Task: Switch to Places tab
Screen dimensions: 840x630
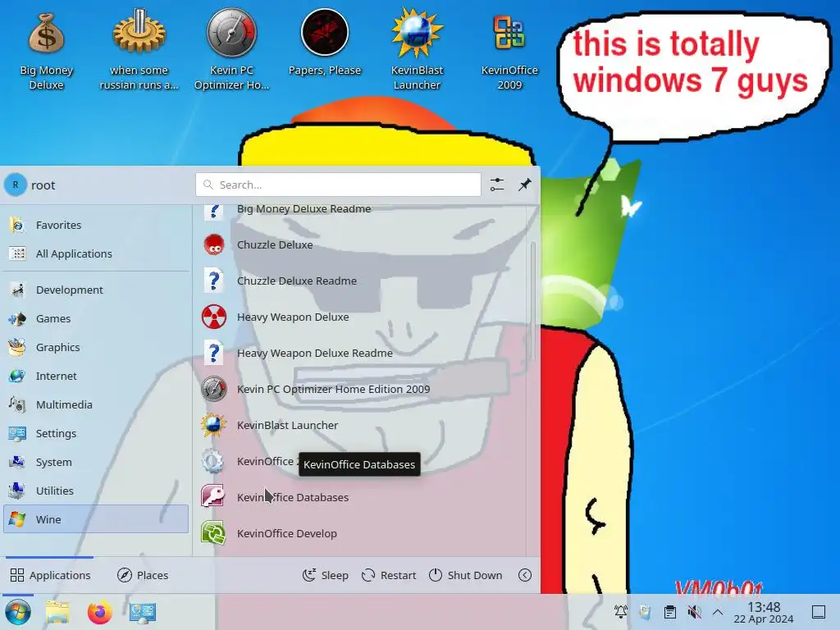Action: click(143, 575)
